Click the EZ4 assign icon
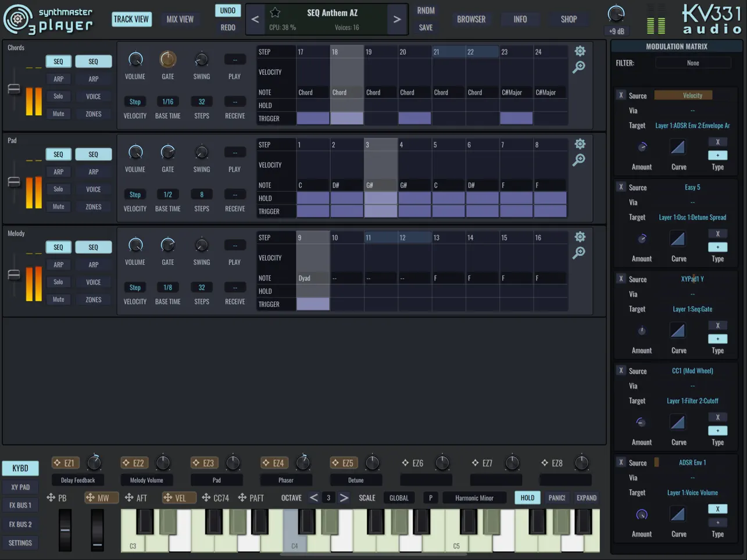Viewport: 747px width, 560px height. point(266,463)
